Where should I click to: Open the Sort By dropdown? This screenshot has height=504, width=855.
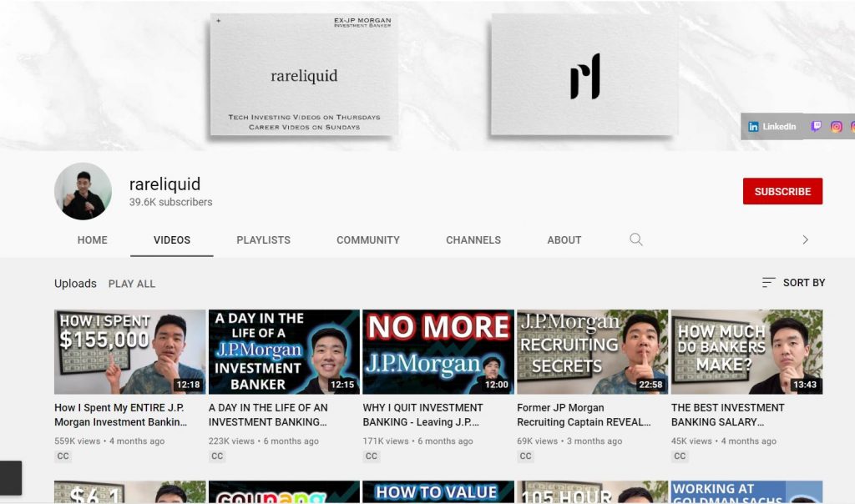tap(793, 283)
